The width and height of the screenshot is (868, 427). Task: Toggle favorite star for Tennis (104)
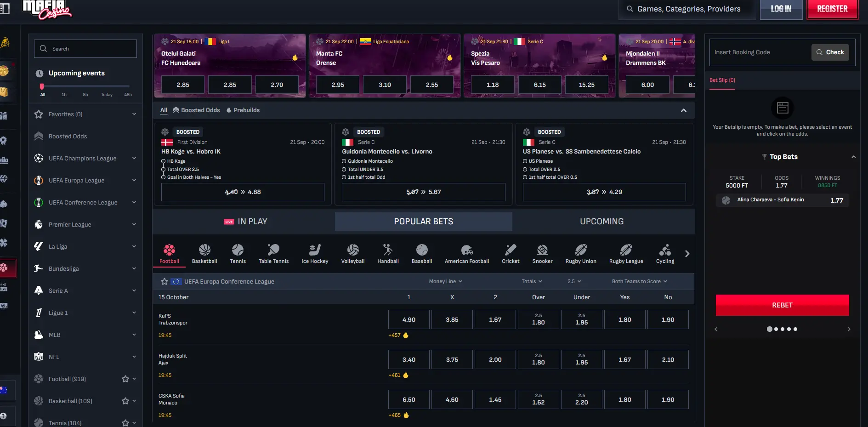point(125,423)
